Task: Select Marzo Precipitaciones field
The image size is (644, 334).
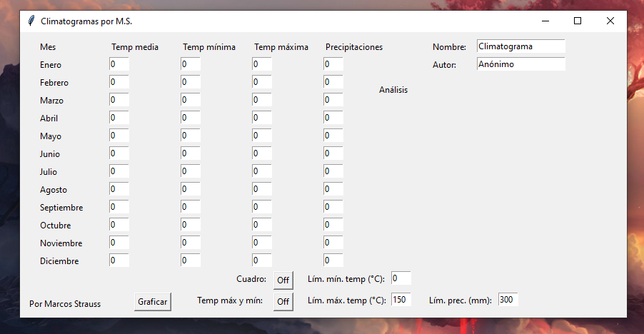Action: tap(333, 100)
